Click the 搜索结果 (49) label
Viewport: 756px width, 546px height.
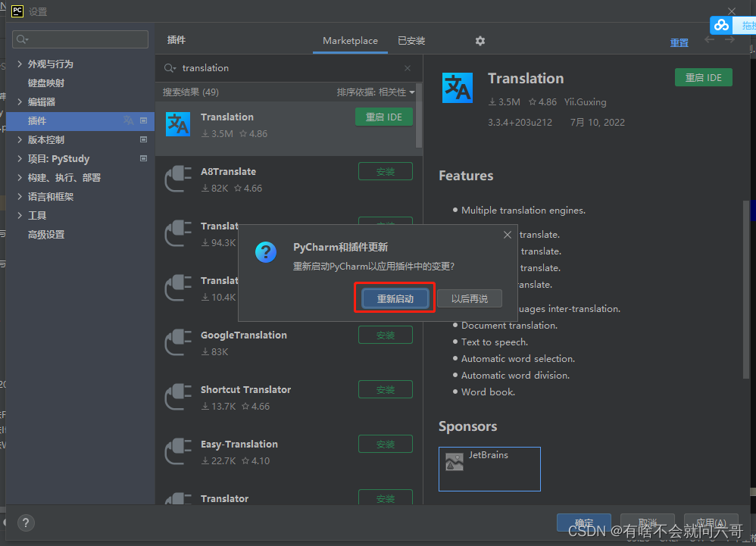click(x=190, y=92)
